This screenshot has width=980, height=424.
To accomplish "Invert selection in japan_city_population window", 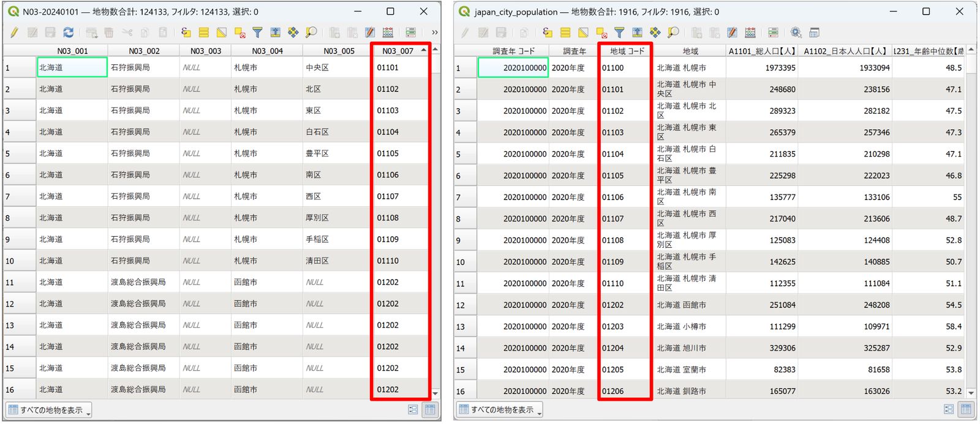I will point(583,32).
